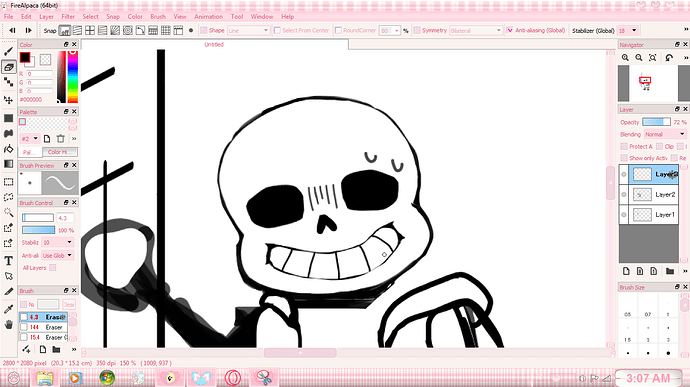690x387 pixels.
Task: Click Navigator zoom out icon
Action: pos(639,58)
